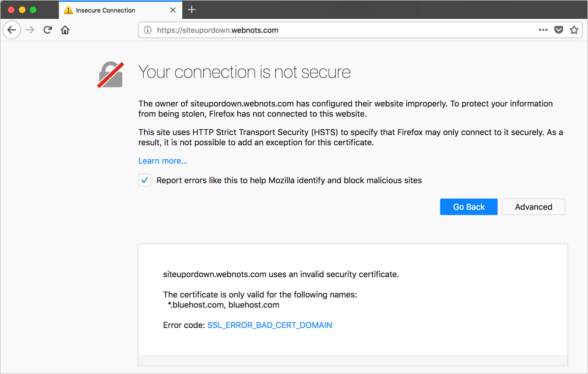The width and height of the screenshot is (588, 374).
Task: Click the green zoom traffic light
Action: [x=33, y=9]
